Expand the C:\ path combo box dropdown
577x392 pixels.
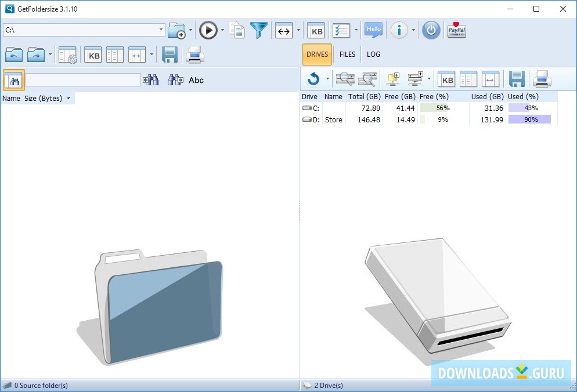pyautogui.click(x=161, y=30)
